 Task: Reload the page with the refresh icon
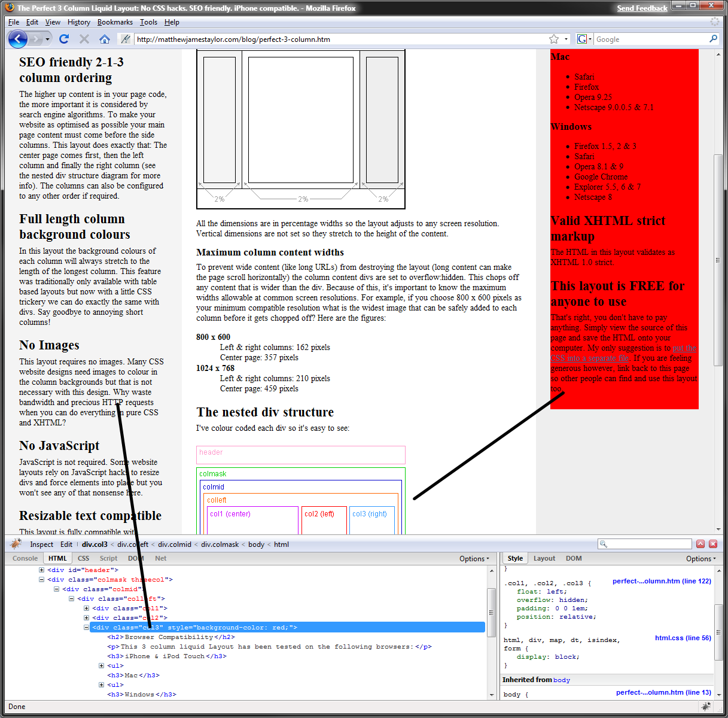pos(64,39)
